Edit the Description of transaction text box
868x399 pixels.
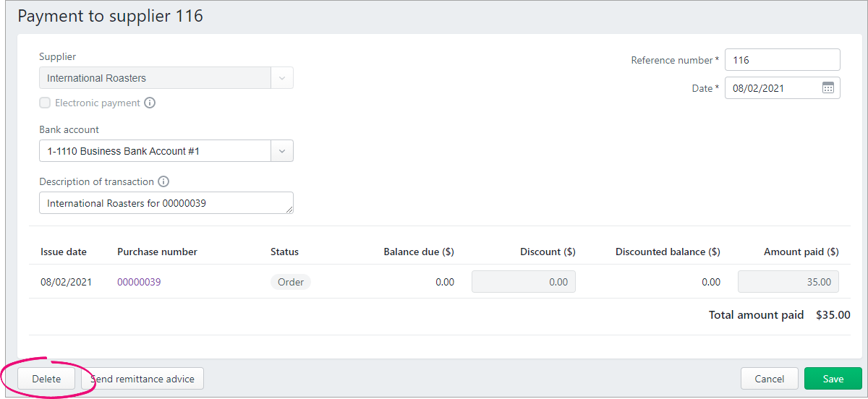point(166,203)
